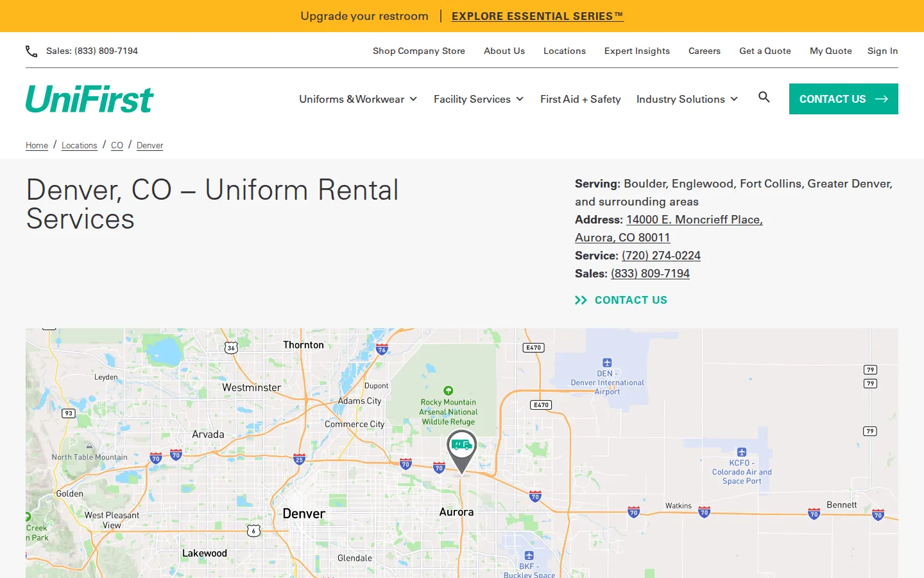The width and height of the screenshot is (924, 578).
Task: Visit the Careers page
Action: point(705,51)
